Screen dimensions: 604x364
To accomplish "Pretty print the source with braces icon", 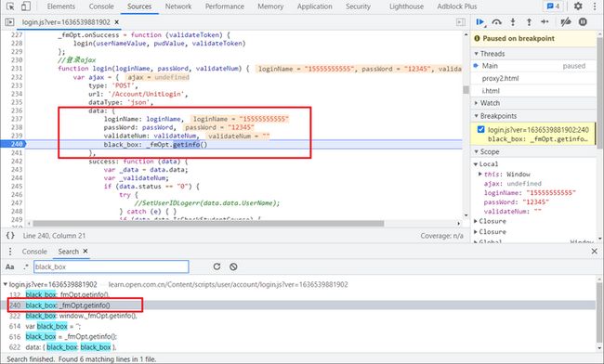I will point(10,236).
